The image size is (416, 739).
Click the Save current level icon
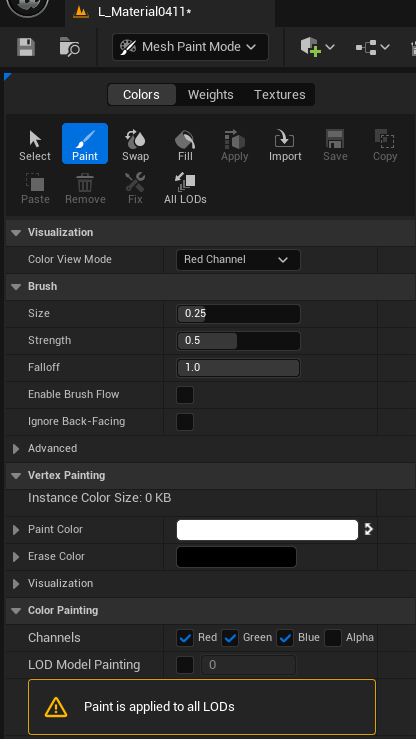25,47
